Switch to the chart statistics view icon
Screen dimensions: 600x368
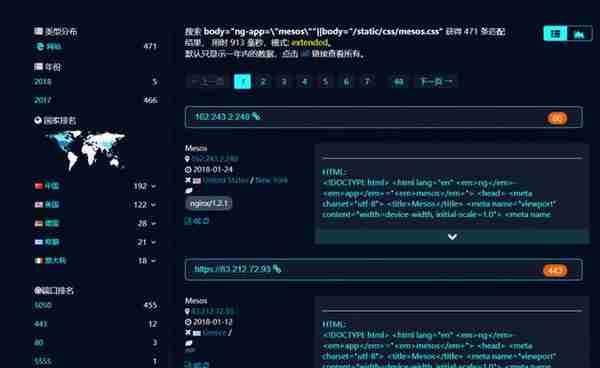(x=579, y=34)
